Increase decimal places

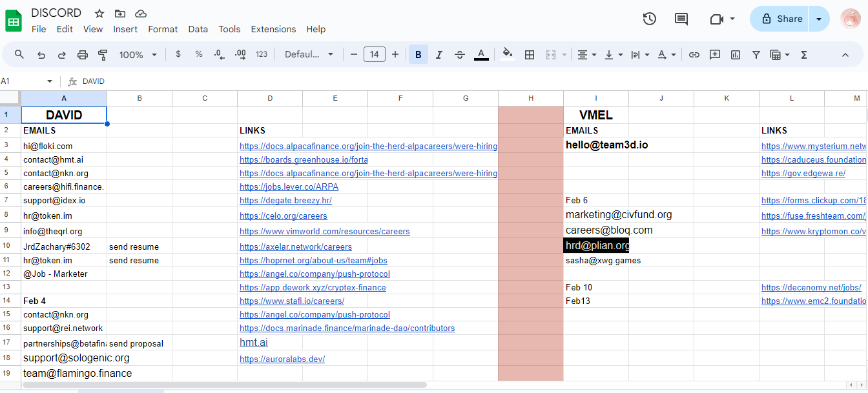coord(240,54)
